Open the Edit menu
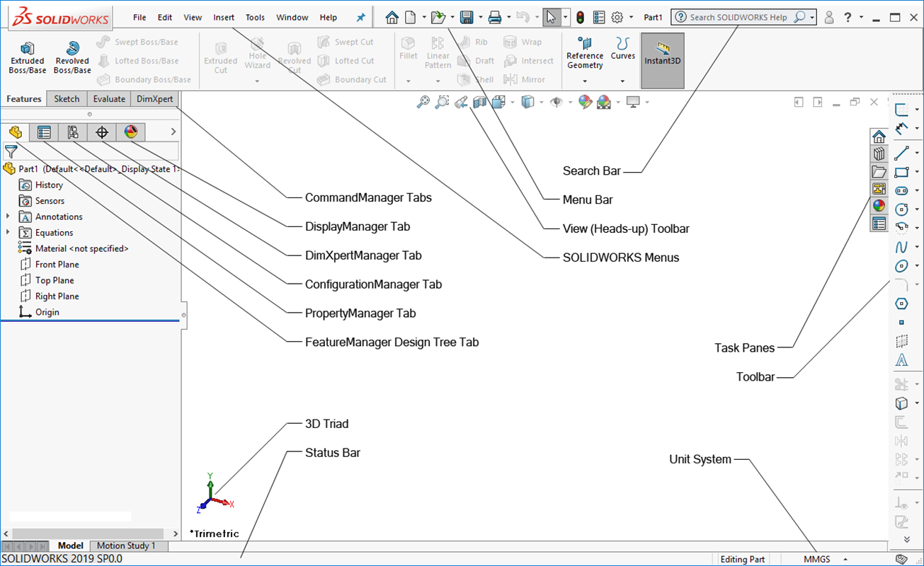The image size is (924, 566). [165, 17]
